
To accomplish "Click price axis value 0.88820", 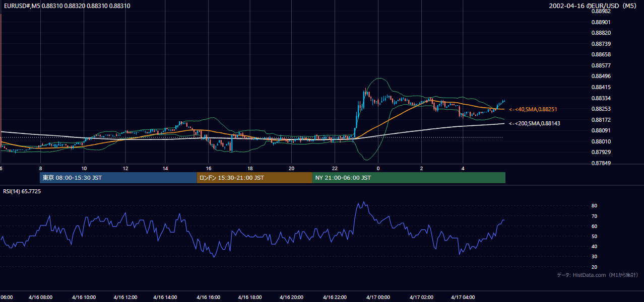I will [600, 33].
